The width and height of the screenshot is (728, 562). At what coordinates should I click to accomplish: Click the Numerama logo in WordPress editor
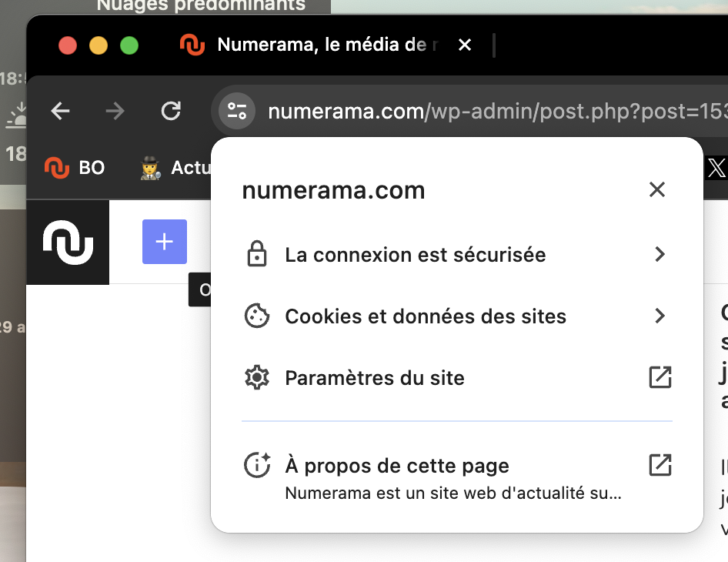click(x=68, y=242)
